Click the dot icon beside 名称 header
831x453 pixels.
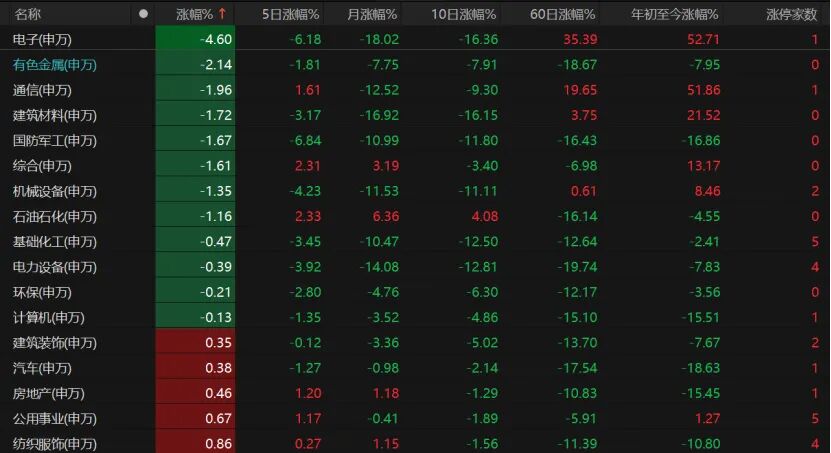[143, 14]
